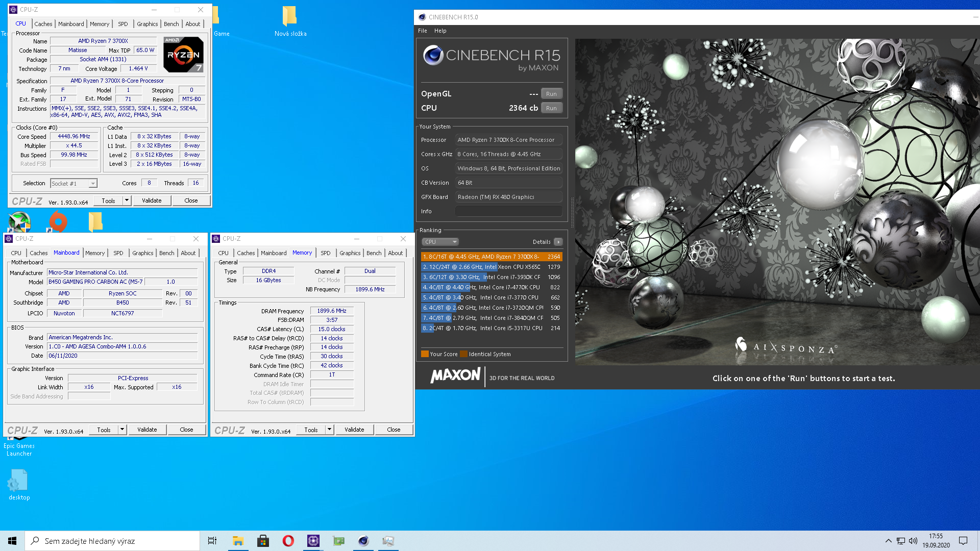This screenshot has height=551, width=980.
Task: Expand Tools arrow in CPU tab window
Action: click(x=127, y=201)
